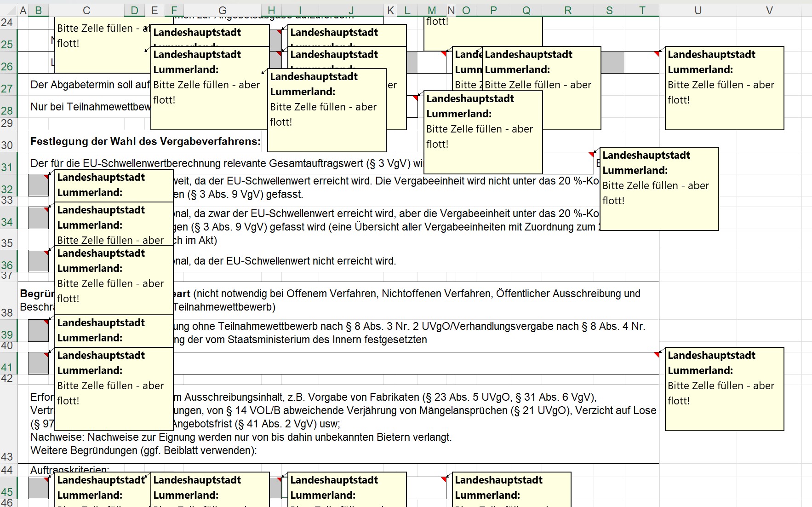812x507 pixels.
Task: Click the red comment indicator on row 41's right edge
Action: [656, 354]
